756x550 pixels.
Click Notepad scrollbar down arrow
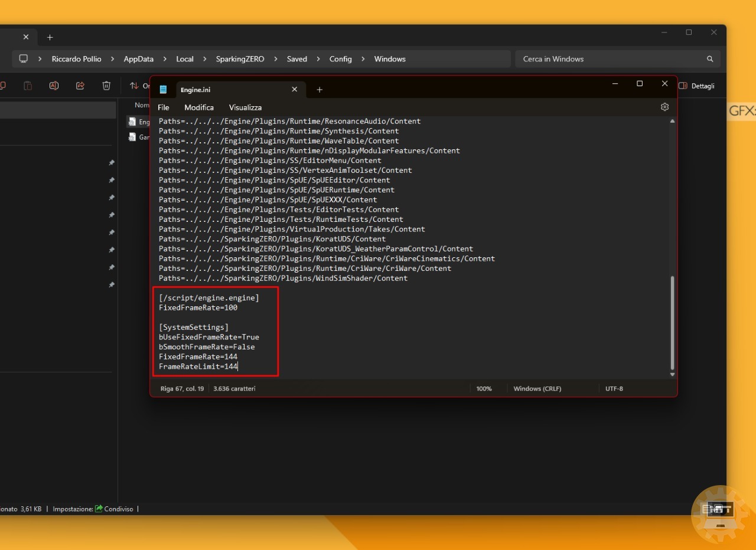point(672,374)
